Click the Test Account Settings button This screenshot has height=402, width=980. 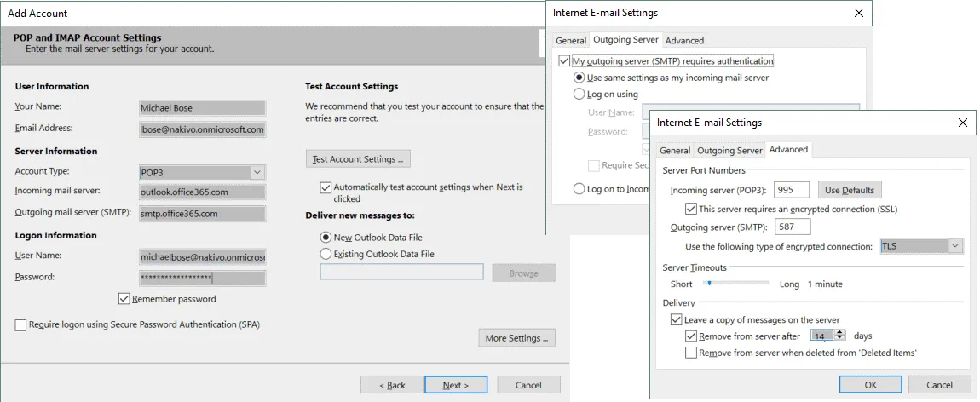point(359,159)
